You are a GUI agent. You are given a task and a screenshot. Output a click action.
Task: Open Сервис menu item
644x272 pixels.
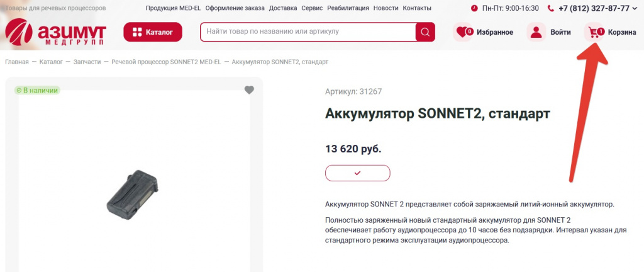coord(312,8)
